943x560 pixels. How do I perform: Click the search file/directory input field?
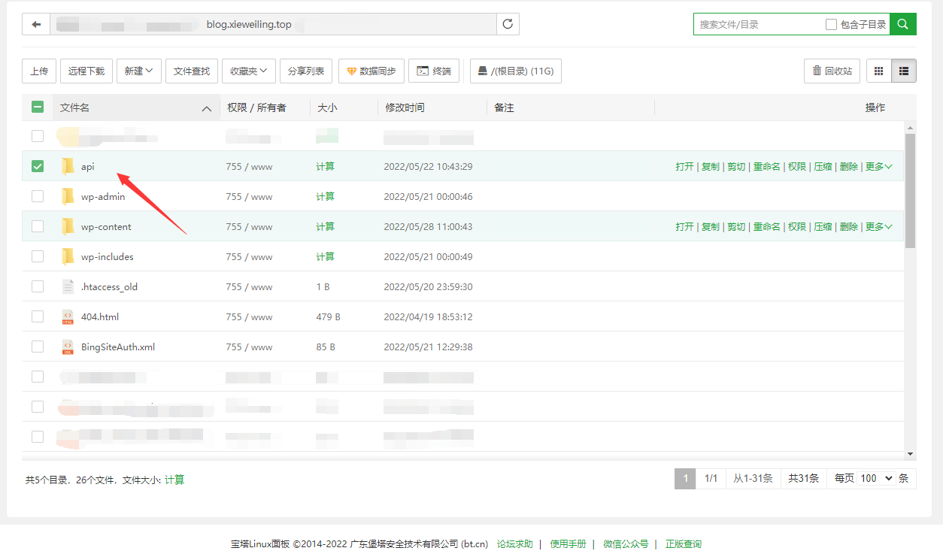point(758,24)
